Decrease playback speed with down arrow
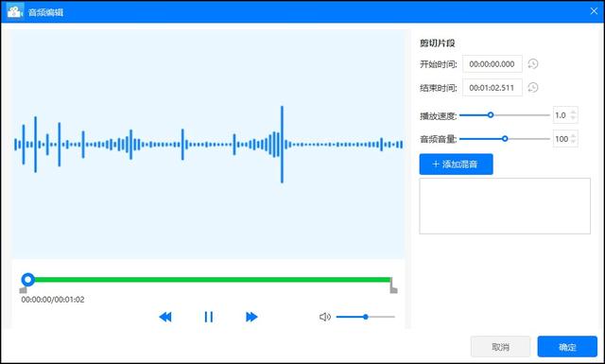 [573, 118]
